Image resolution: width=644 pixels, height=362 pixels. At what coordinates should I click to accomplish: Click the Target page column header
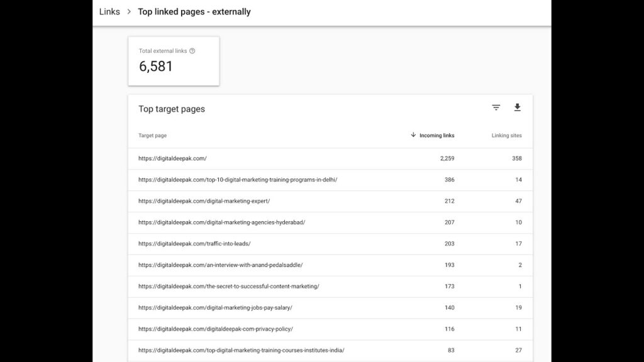pos(152,136)
